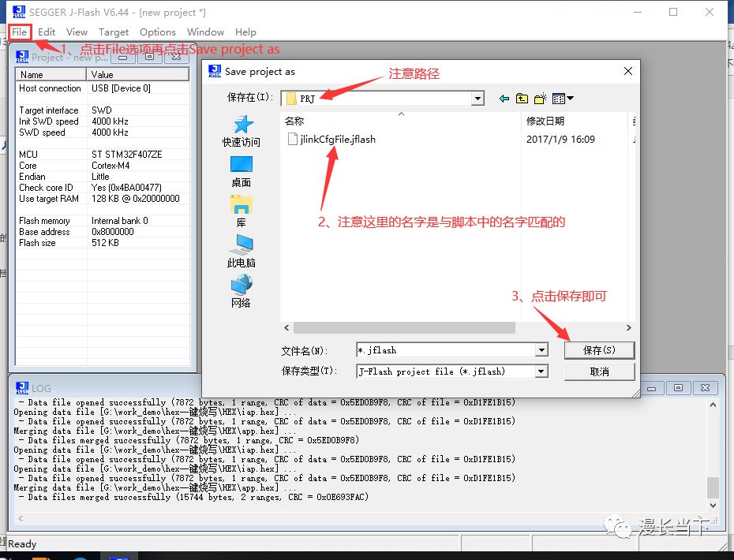Expand the save location (PRJ) dropdown
The height and width of the screenshot is (560, 734).
(477, 99)
